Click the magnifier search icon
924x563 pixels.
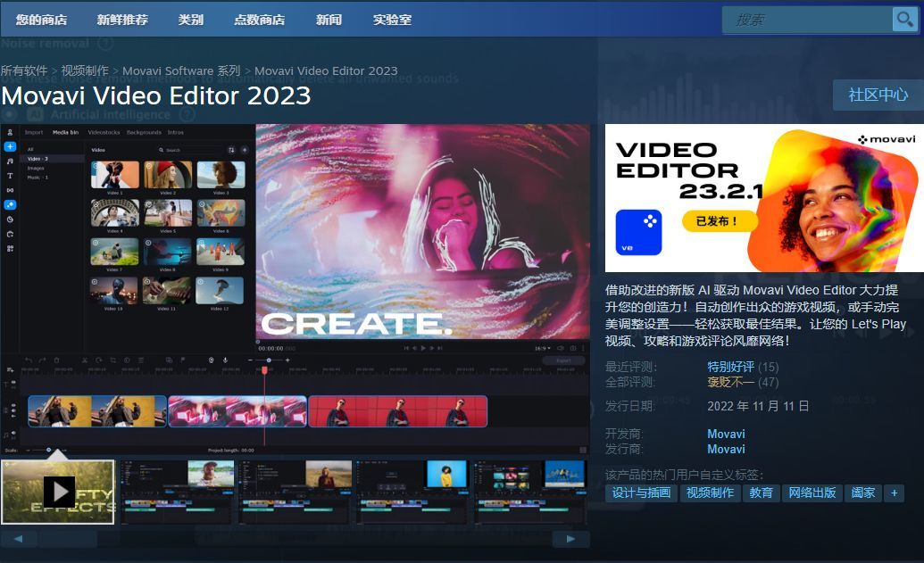pos(904,20)
